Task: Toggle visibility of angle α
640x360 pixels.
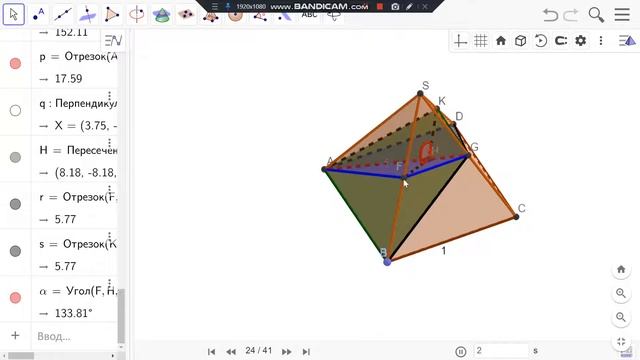Action: pos(16,298)
